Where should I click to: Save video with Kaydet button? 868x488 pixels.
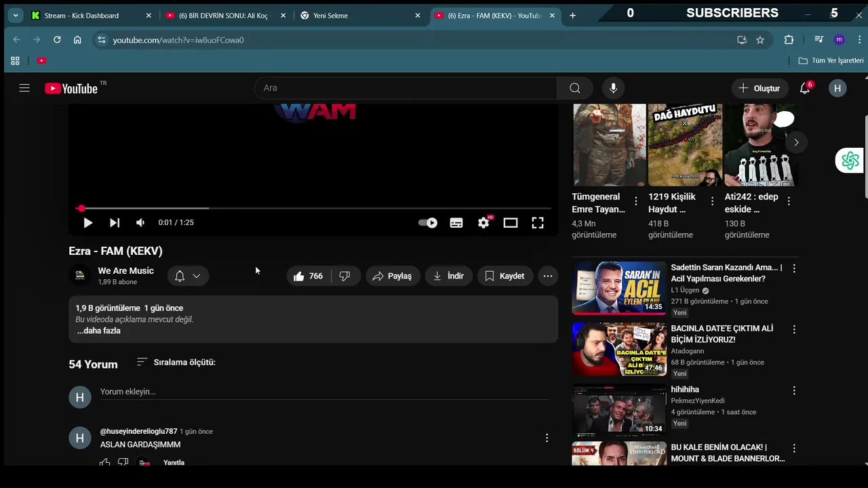pos(505,276)
